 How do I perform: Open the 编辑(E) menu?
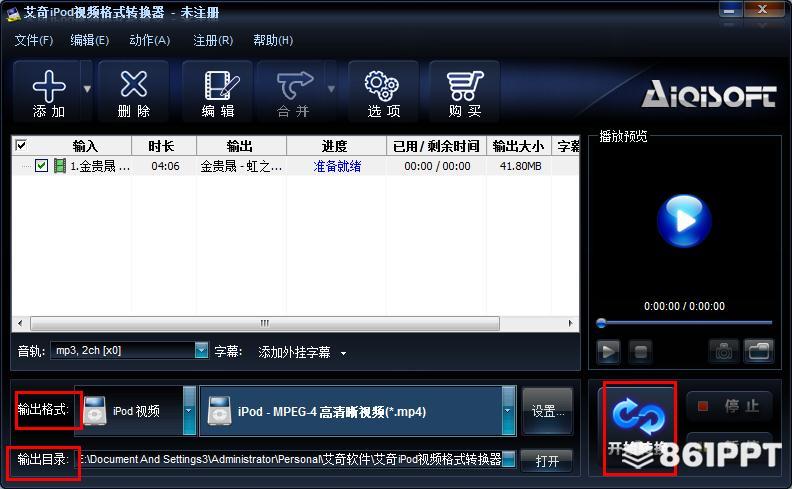coord(89,40)
